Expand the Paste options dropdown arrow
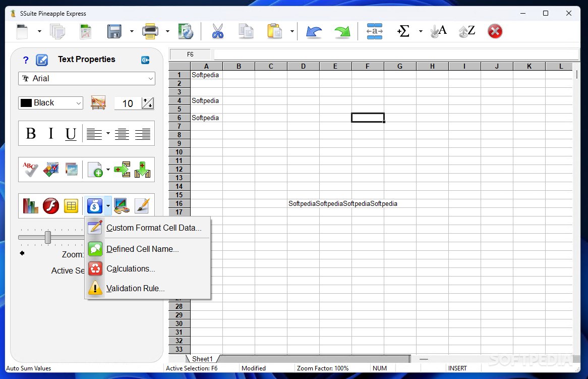The height and width of the screenshot is (379, 588). [x=292, y=31]
